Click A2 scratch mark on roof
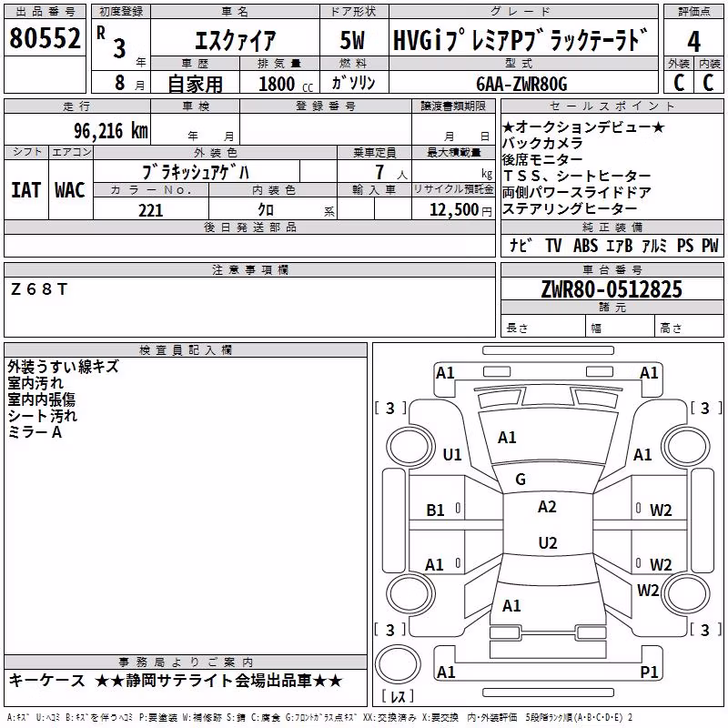 pyautogui.click(x=547, y=507)
